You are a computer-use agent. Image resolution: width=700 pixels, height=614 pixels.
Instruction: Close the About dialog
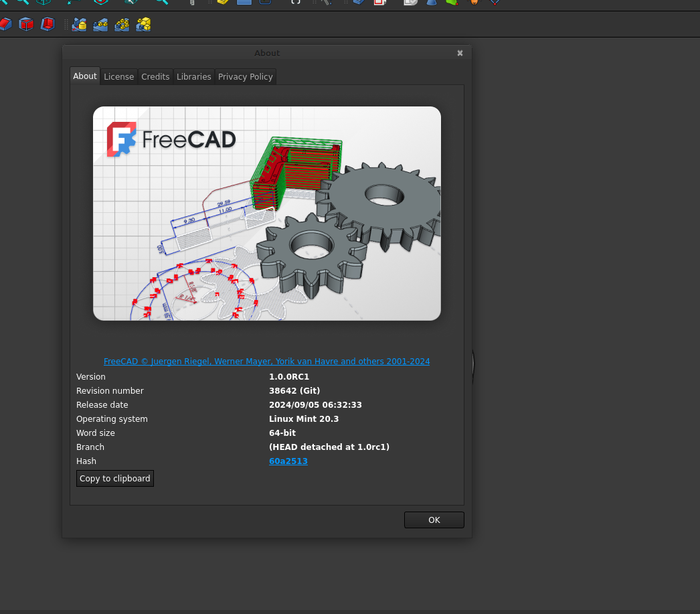[460, 53]
